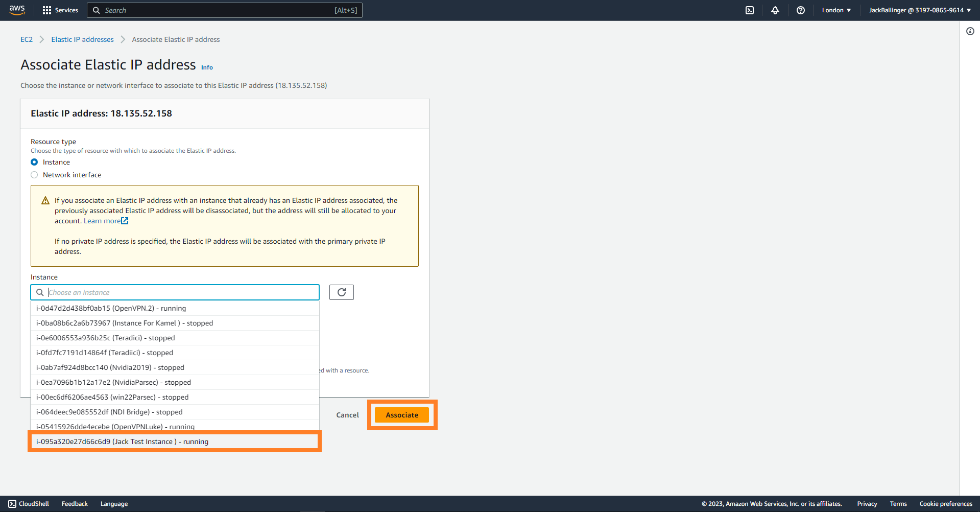Click the refresh instances button
This screenshot has width=980, height=512.
click(x=341, y=292)
